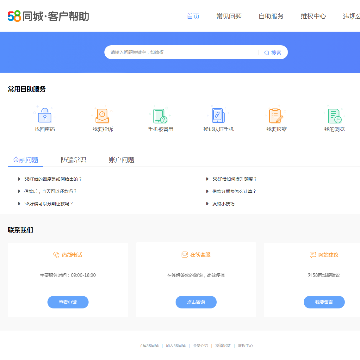Click the 58同城 客户帮助 logo
The height and width of the screenshot is (360, 360).
49,16
